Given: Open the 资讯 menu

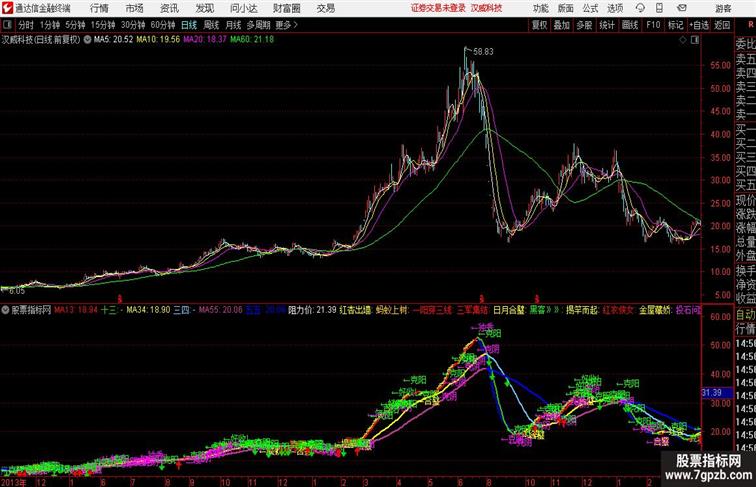Looking at the screenshot, I should click(x=169, y=8).
